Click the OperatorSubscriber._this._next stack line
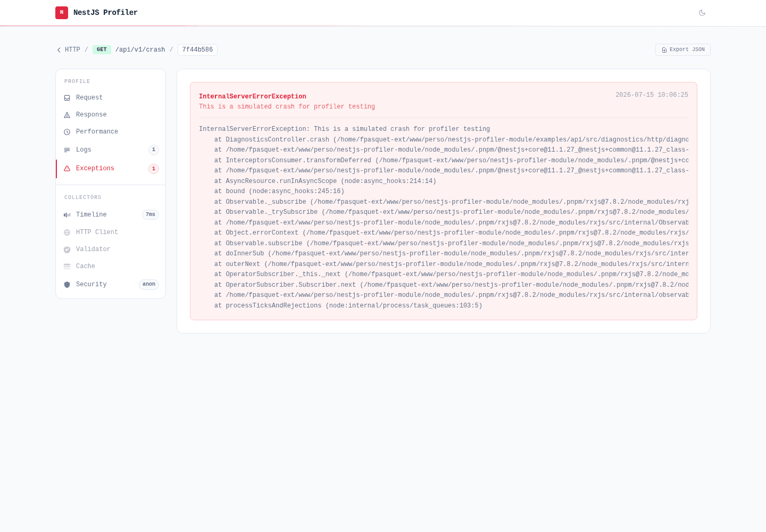766x532 pixels. [x=452, y=275]
